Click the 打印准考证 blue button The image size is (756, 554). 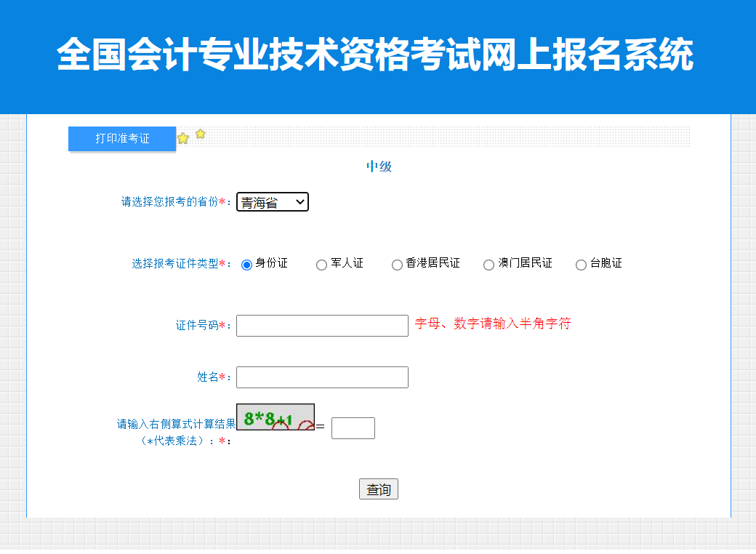pyautogui.click(x=122, y=139)
